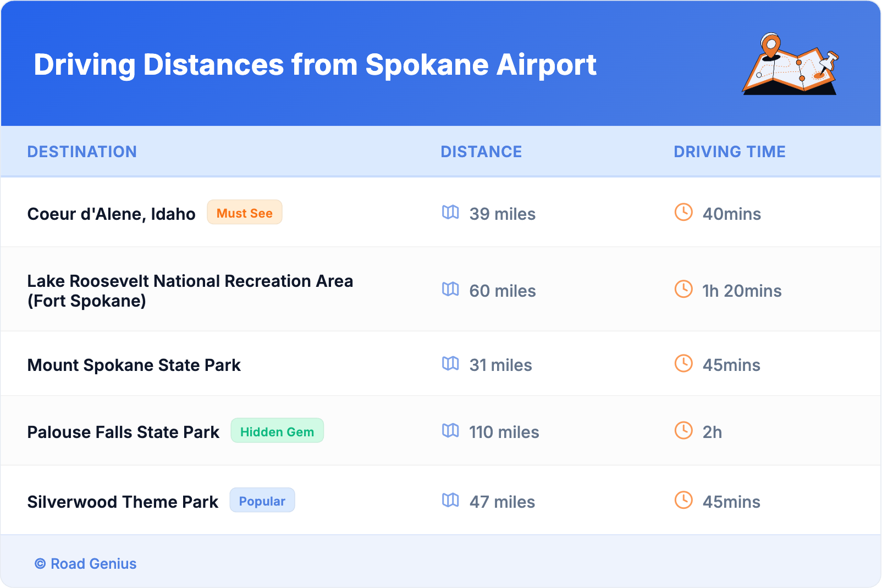Click the Must See badge

[x=244, y=213]
